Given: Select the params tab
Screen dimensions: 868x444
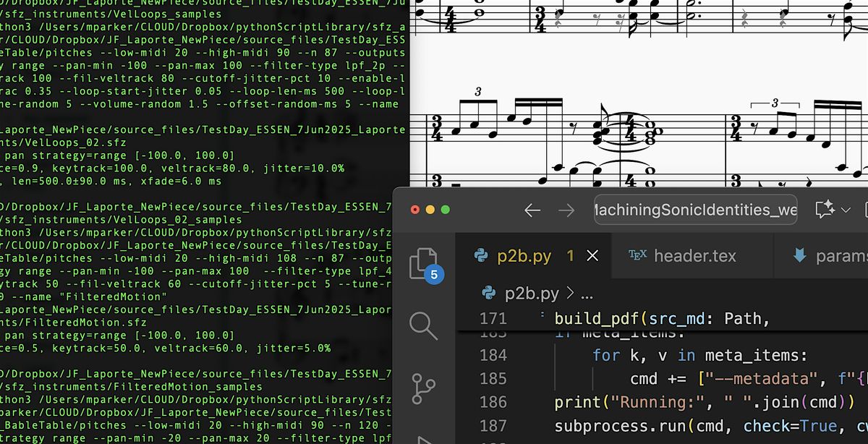Looking at the screenshot, I should 841,256.
